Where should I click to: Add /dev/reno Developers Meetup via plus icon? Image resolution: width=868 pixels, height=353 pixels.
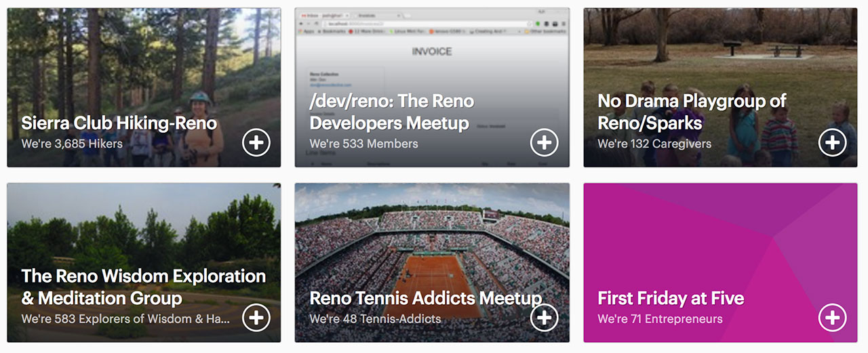(545, 143)
